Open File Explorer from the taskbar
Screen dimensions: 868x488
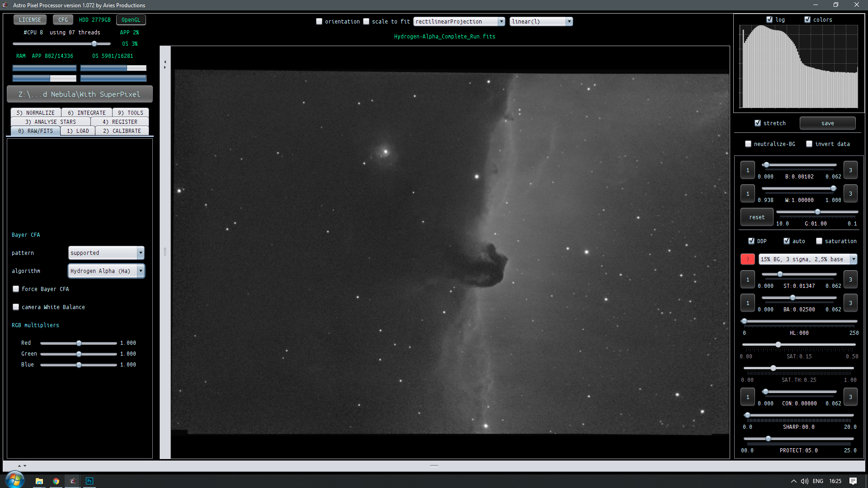pyautogui.click(x=39, y=481)
